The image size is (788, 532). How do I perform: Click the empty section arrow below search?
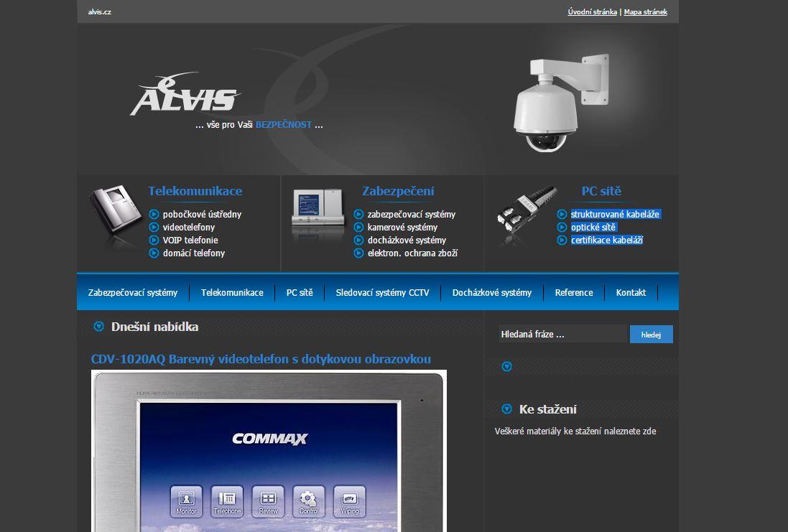pyautogui.click(x=507, y=366)
